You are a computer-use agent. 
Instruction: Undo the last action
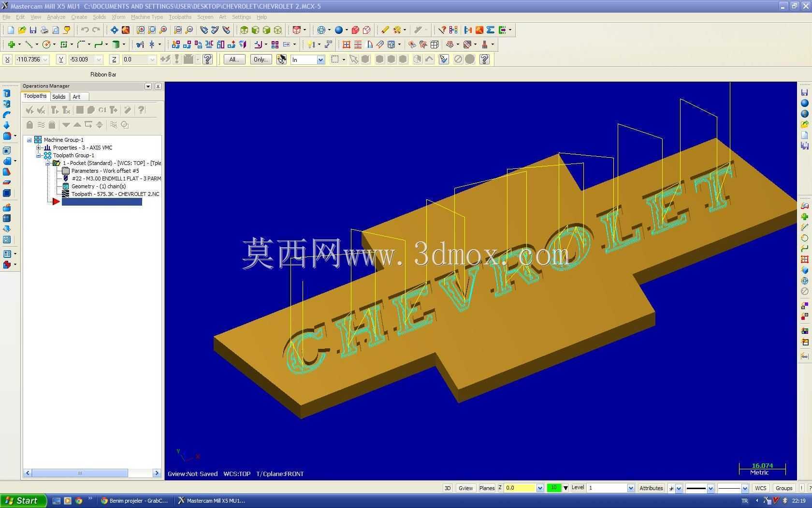(x=85, y=30)
